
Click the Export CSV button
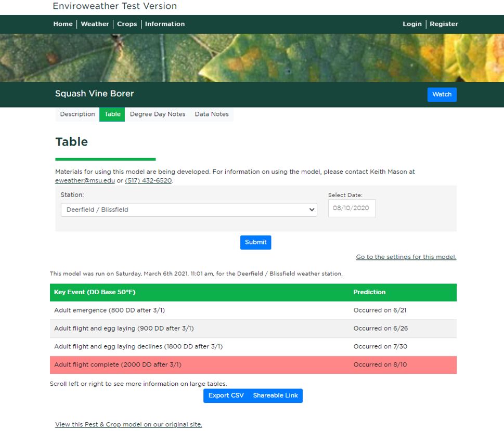pos(226,396)
